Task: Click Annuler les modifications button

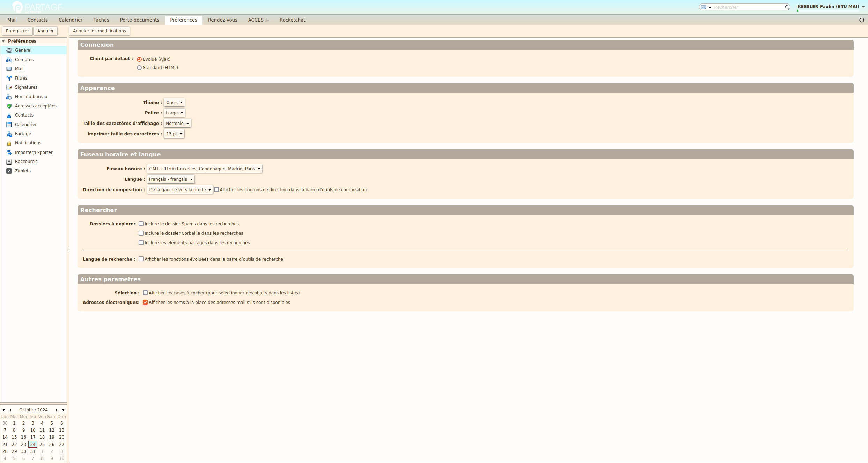Action: pyautogui.click(x=100, y=31)
